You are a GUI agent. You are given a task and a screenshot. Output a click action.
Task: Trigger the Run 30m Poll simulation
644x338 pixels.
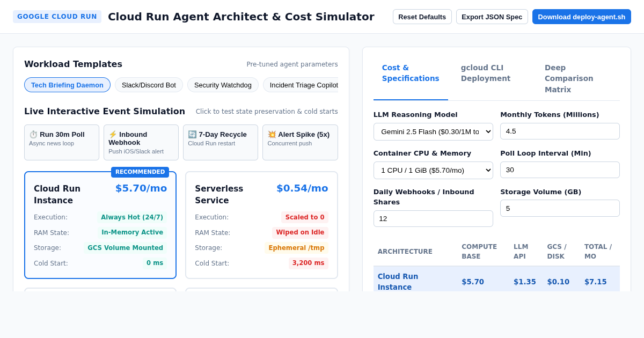62,142
